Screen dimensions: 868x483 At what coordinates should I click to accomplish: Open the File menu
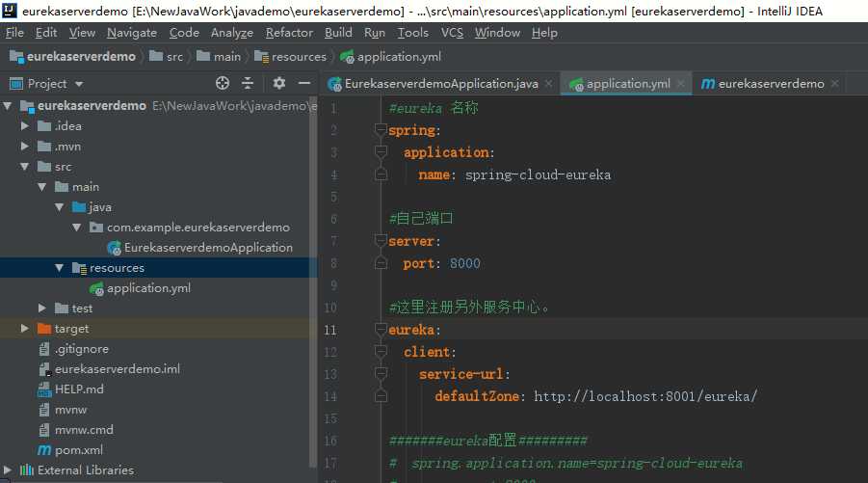pyautogui.click(x=15, y=33)
